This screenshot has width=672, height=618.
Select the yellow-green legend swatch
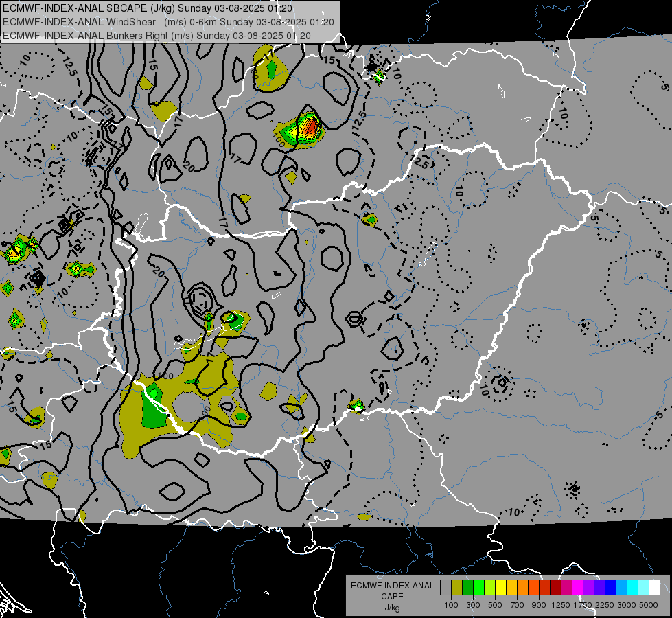coord(490,587)
